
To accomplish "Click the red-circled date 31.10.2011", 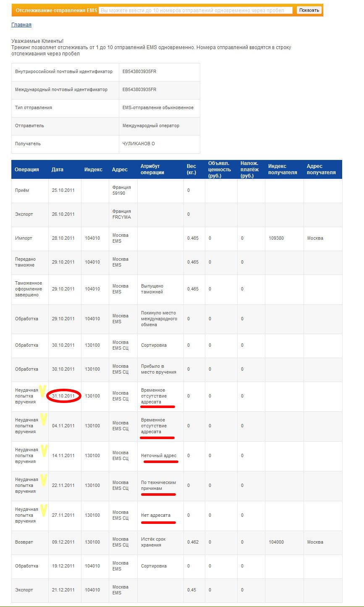I will (63, 396).
